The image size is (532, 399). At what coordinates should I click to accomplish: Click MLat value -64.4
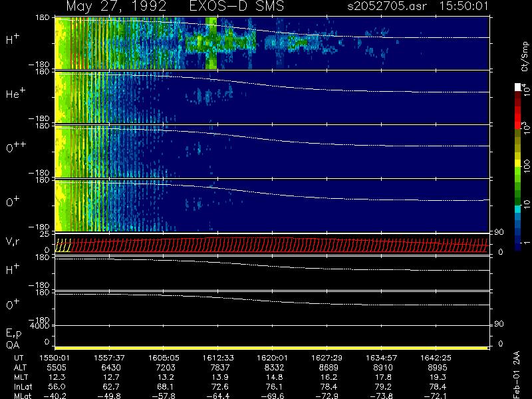pos(218,396)
